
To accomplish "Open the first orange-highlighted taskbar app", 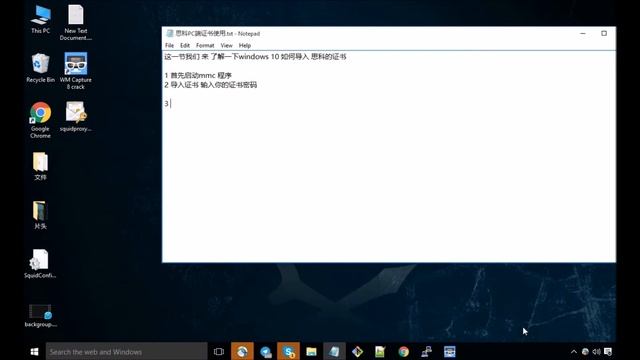I will (x=242, y=351).
